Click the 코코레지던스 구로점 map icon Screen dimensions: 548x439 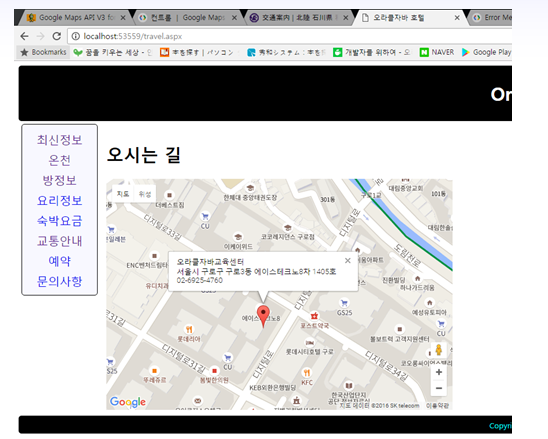(287, 228)
